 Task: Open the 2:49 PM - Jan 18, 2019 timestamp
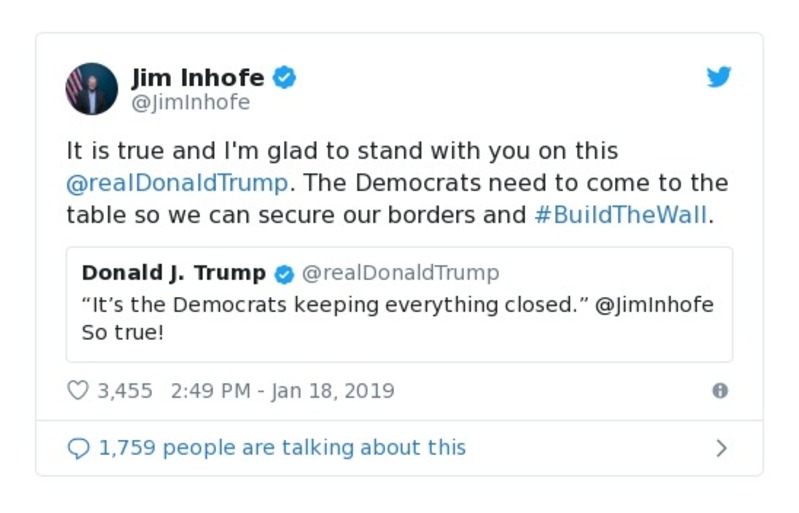click(282, 390)
